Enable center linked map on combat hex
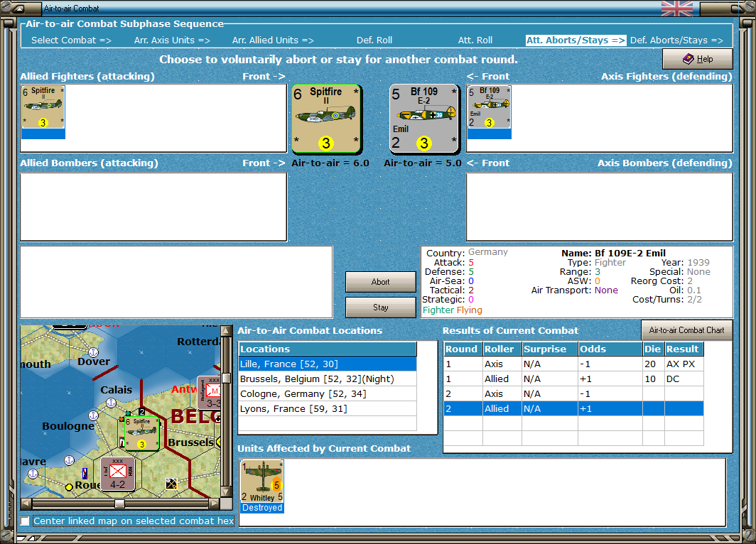 26,521
